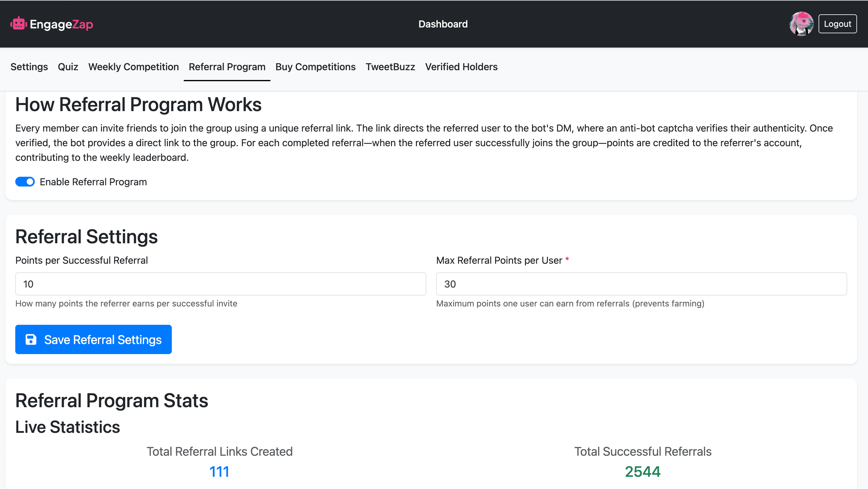This screenshot has height=489, width=868.
Task: Click the Max Referral Points per User field
Action: 641,284
